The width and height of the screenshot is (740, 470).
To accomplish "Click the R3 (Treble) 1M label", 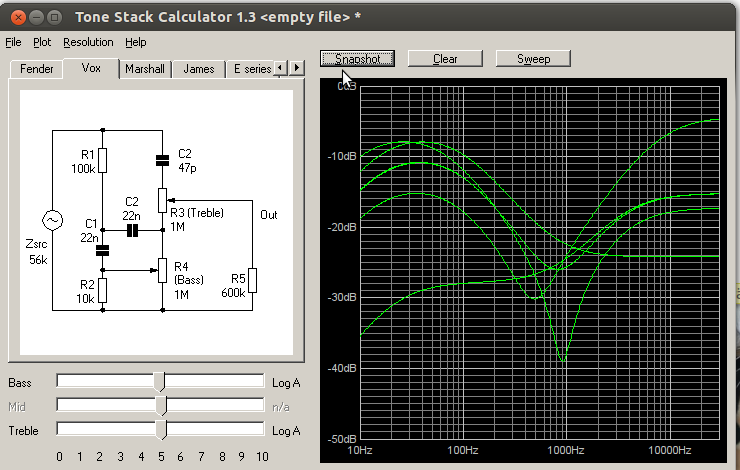I will (x=197, y=219).
